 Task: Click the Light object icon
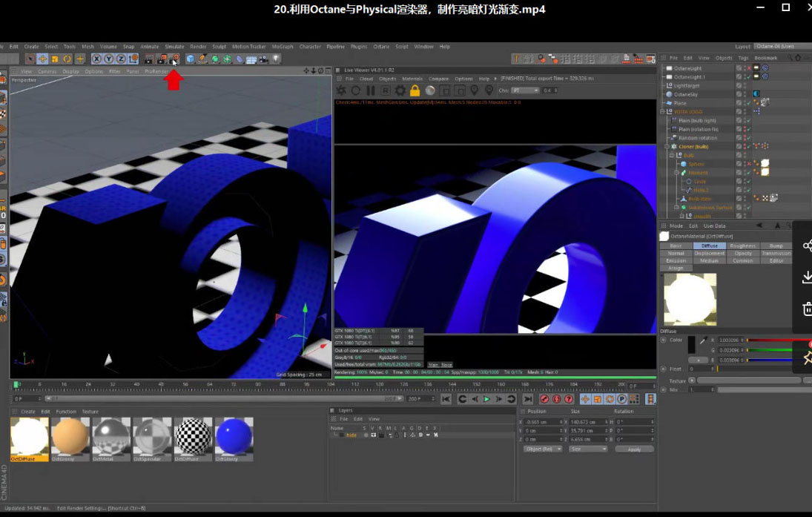pyautogui.click(x=277, y=59)
